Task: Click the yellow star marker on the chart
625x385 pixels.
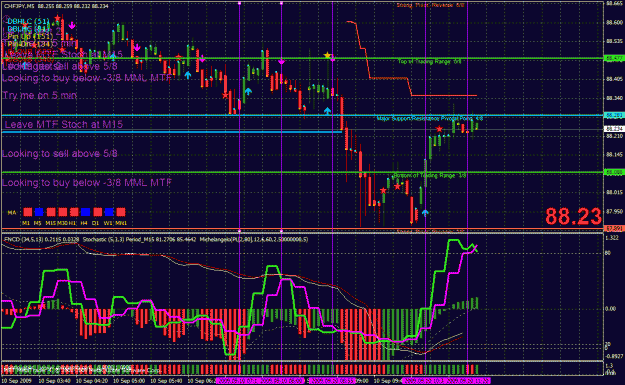Action: [x=327, y=55]
